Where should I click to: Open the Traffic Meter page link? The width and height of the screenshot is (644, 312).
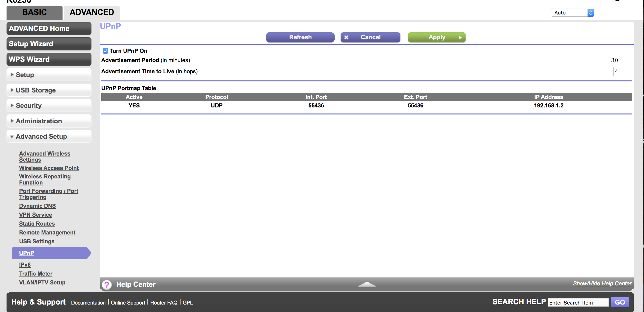click(36, 273)
